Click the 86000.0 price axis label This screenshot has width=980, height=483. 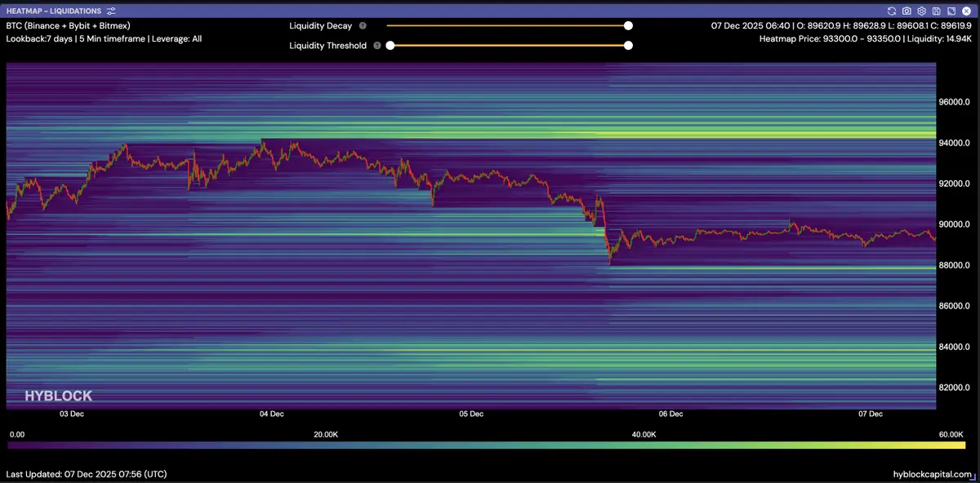click(953, 306)
